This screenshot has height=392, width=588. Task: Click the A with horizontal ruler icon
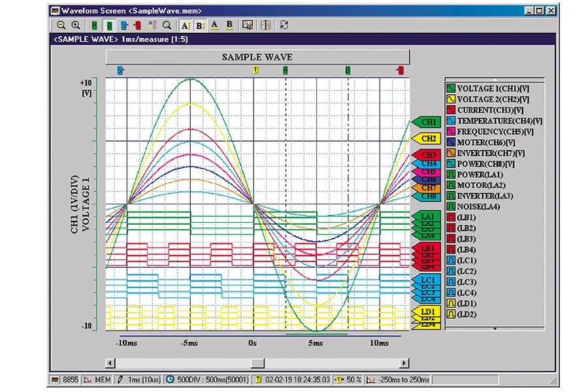pyautogui.click(x=214, y=25)
